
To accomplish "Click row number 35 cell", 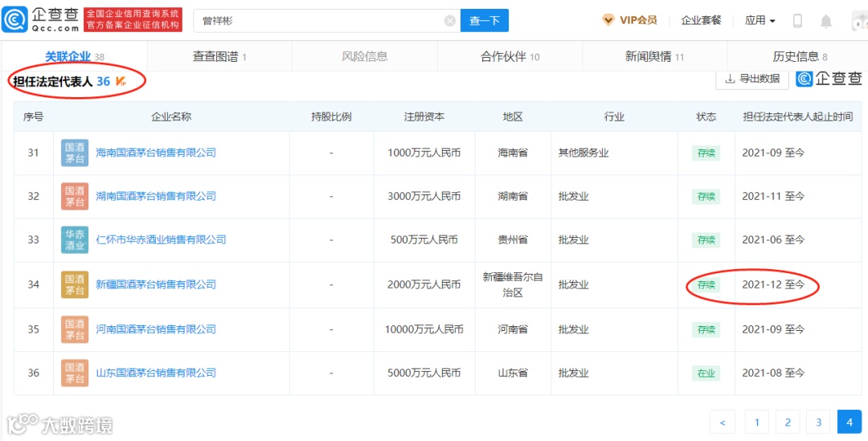I will [x=34, y=330].
